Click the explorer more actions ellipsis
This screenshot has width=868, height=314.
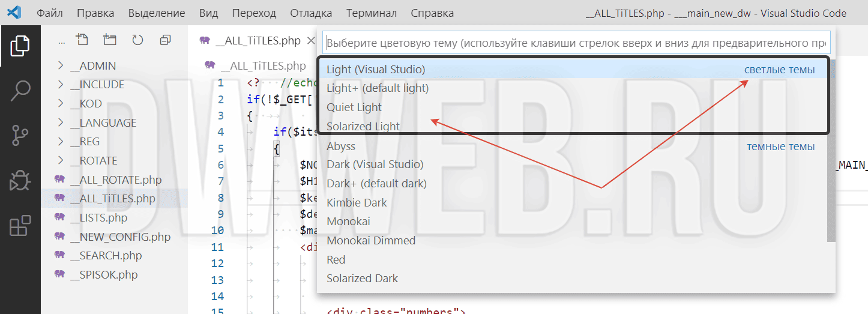click(x=61, y=41)
